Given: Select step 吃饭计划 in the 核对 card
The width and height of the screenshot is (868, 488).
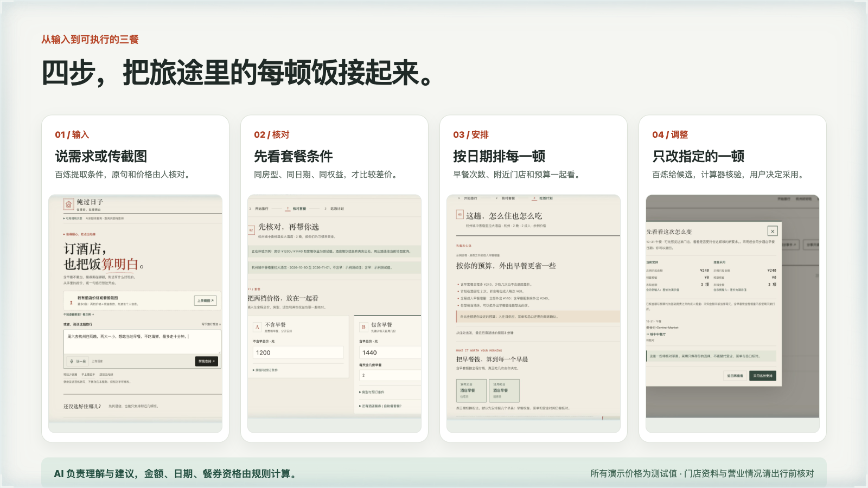Looking at the screenshot, I should (334, 208).
